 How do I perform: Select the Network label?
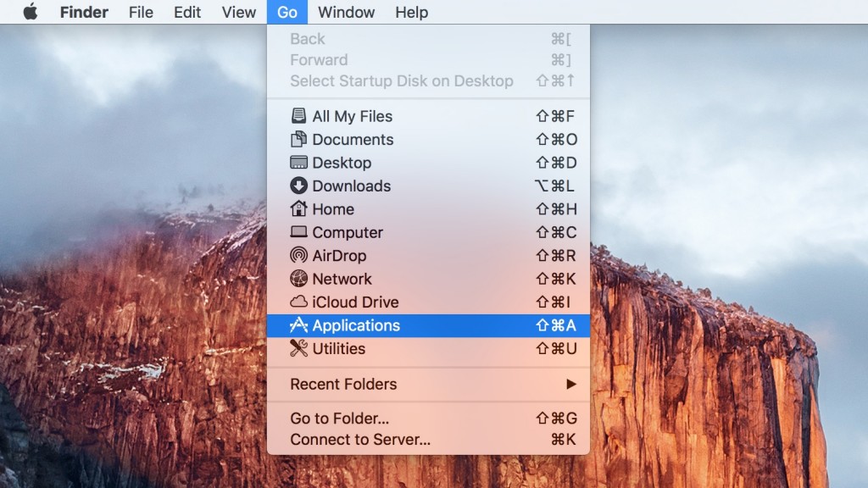pyautogui.click(x=342, y=279)
